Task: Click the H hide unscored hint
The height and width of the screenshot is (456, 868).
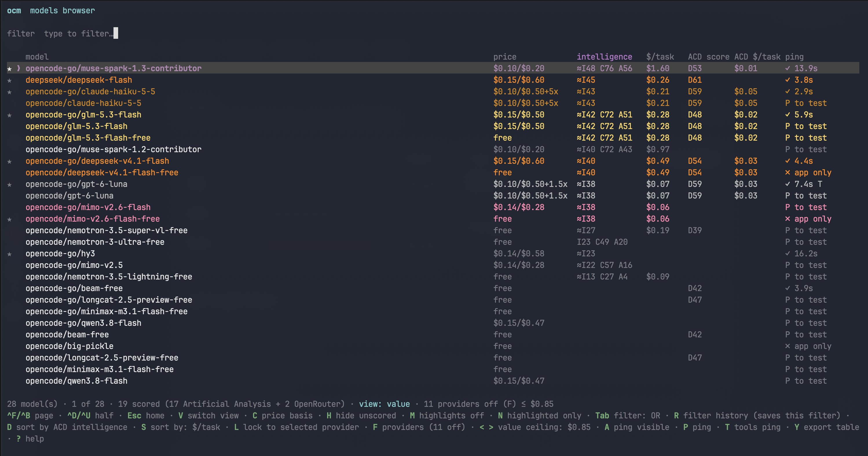Action: coord(361,415)
